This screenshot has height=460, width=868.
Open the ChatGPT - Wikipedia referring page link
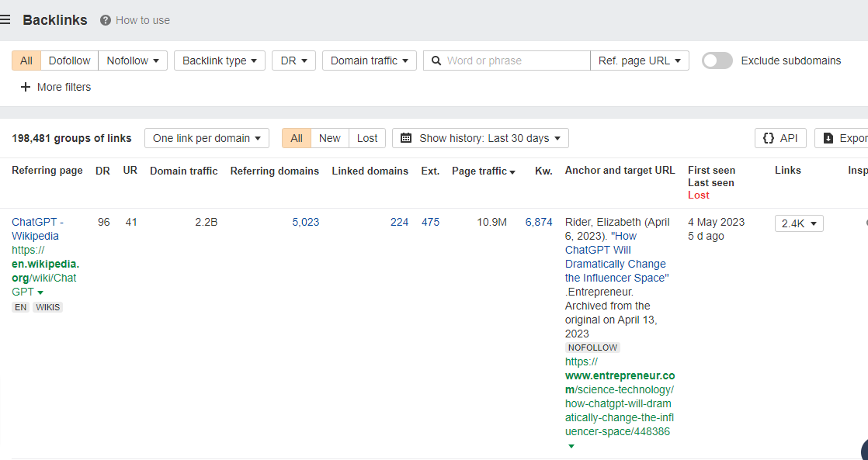click(x=37, y=229)
